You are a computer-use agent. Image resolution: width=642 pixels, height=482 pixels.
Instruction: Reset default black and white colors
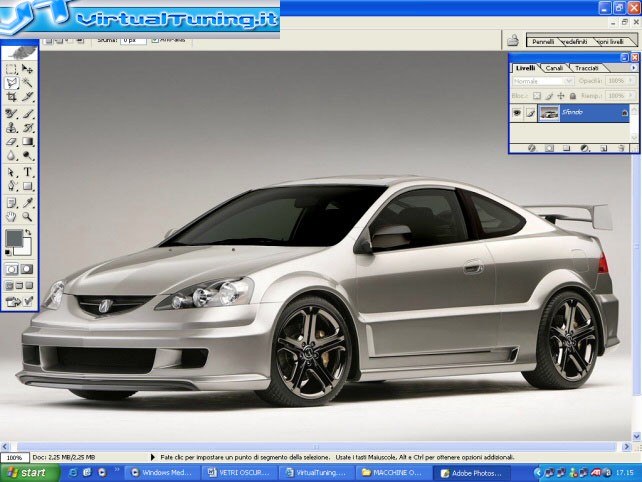pyautogui.click(x=8, y=252)
